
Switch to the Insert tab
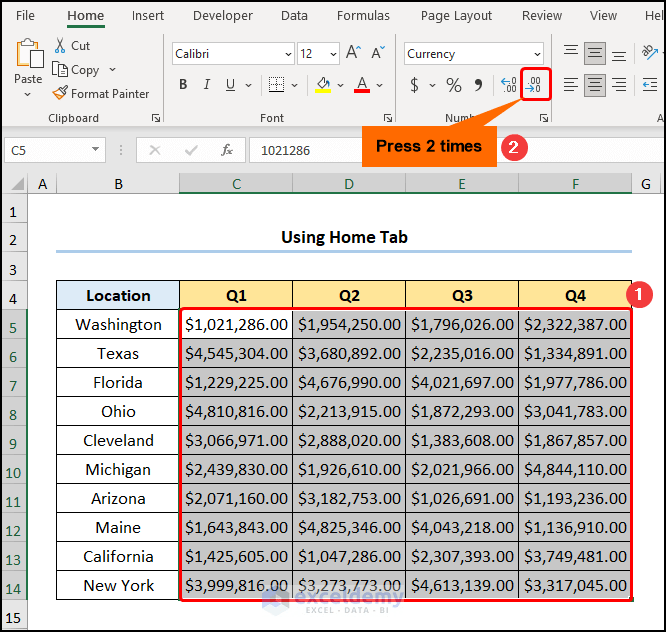click(x=147, y=16)
